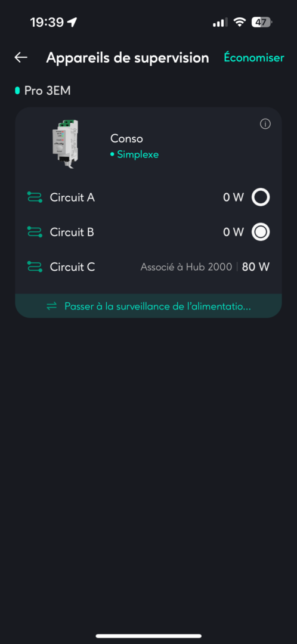297x644 pixels.
Task: Tap the Associé à Hub 2000 text
Action: [186, 267]
